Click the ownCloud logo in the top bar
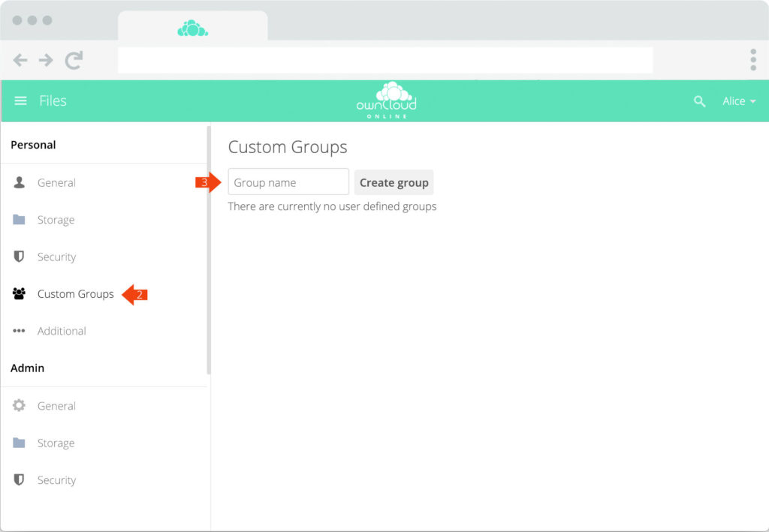This screenshot has height=532, width=769. click(384, 100)
